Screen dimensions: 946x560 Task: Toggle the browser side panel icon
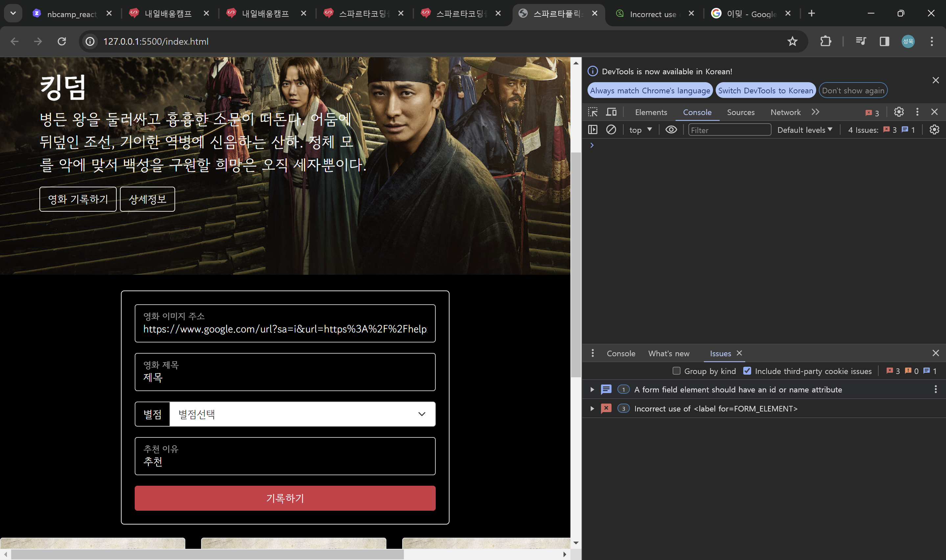884,41
